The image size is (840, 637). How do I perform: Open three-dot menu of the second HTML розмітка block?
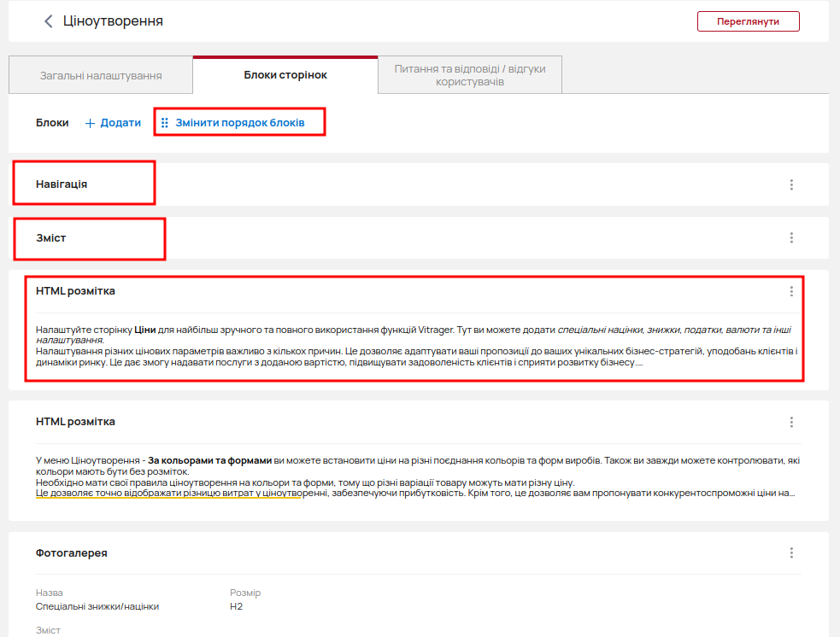coord(791,422)
